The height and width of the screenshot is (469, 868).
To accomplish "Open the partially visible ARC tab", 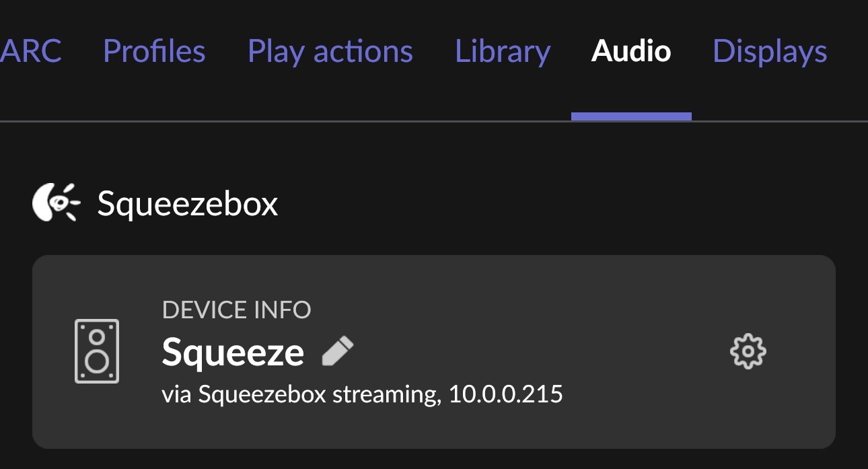I will click(30, 52).
